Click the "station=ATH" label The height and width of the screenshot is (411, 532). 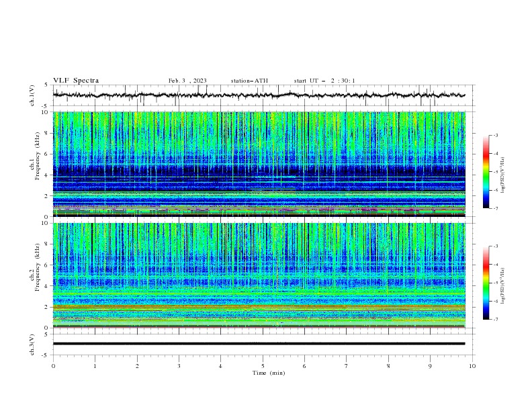click(x=249, y=81)
